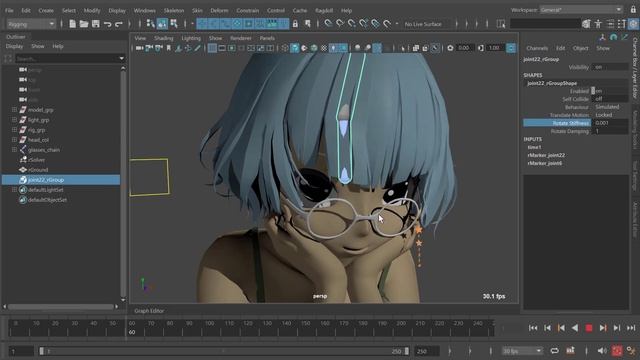
Task: Open the viewport Renderer menu
Action: point(241,38)
